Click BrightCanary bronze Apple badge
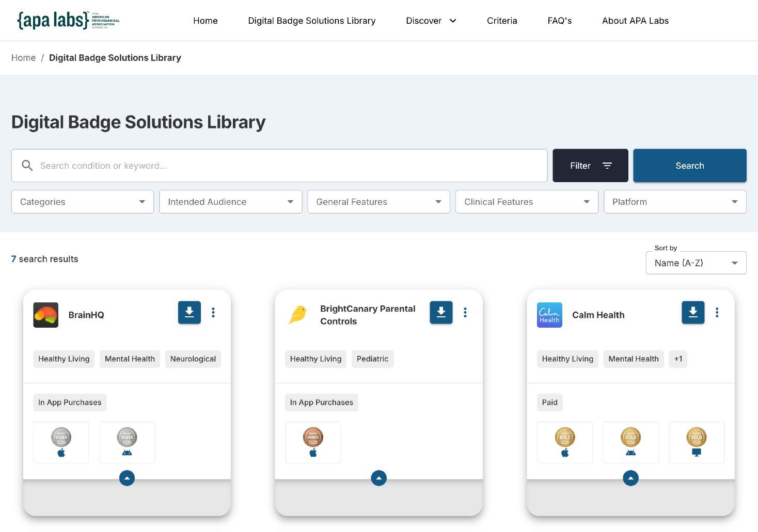This screenshot has width=758, height=532. pyautogui.click(x=313, y=442)
